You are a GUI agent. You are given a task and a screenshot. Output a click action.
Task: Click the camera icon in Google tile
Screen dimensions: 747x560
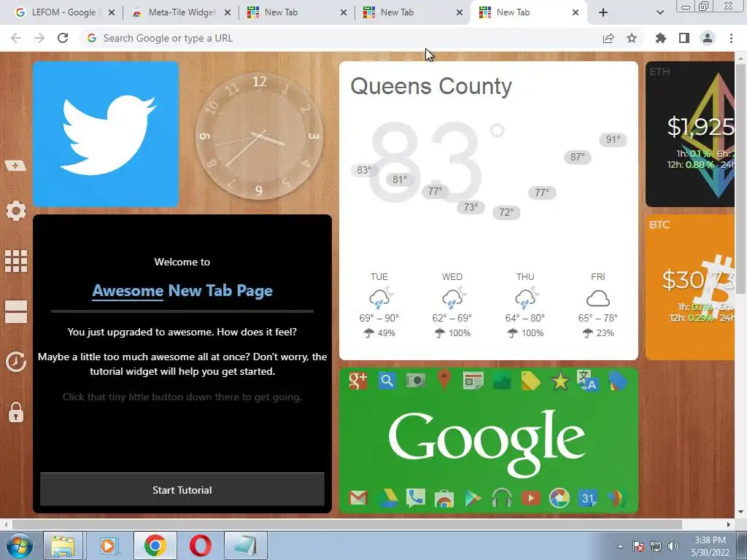click(x=415, y=381)
